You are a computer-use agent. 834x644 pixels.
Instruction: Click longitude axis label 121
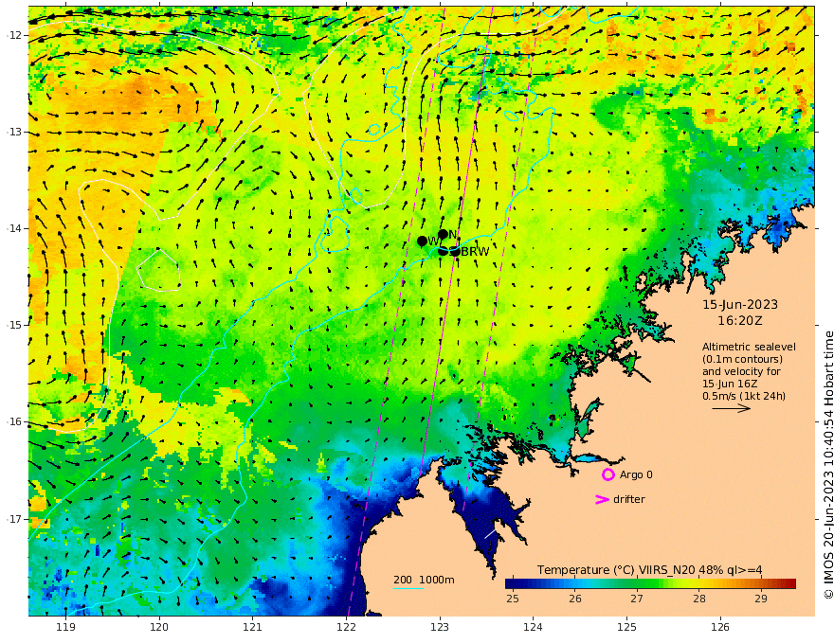(253, 627)
